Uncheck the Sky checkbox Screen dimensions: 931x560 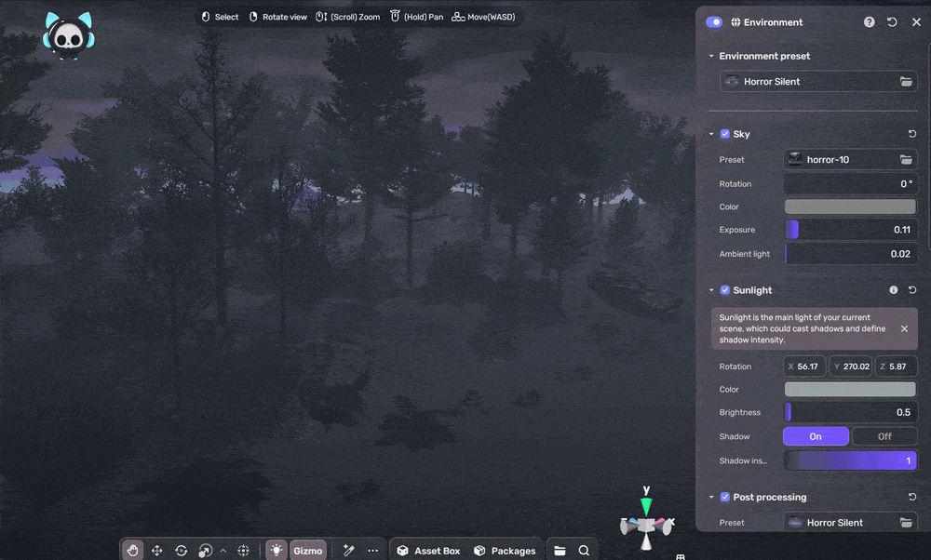pyautogui.click(x=725, y=134)
